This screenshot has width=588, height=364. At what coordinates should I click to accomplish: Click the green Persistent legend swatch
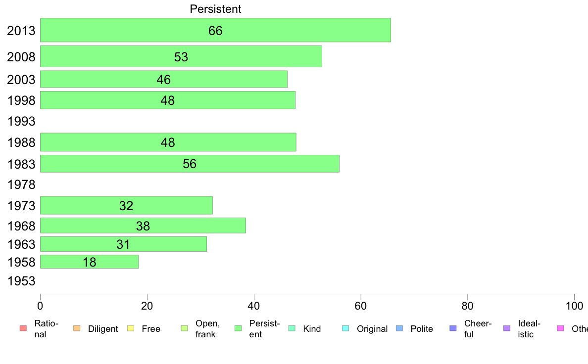(238, 328)
